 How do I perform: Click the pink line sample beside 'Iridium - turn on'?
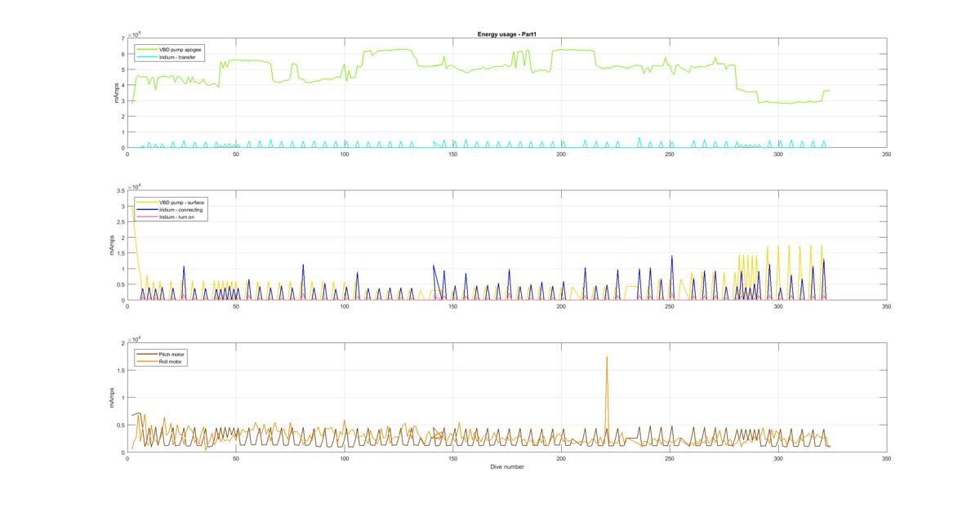pyautogui.click(x=146, y=216)
